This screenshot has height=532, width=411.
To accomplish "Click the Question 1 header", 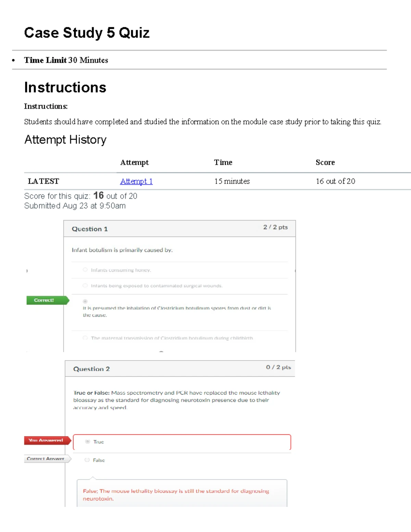I will point(90,229).
